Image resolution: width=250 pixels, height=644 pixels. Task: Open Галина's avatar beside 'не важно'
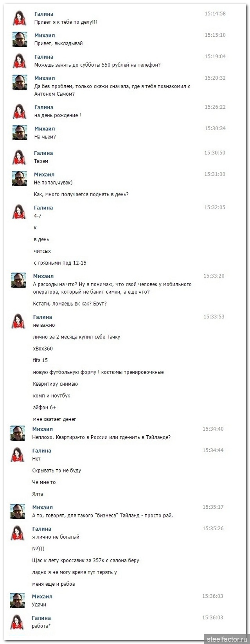(18, 321)
